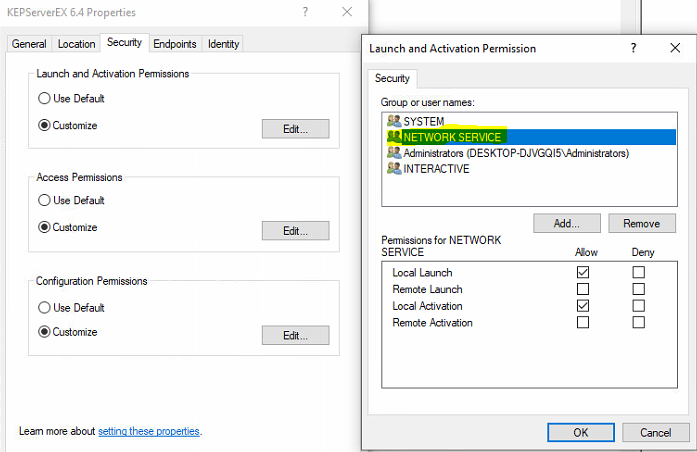Click the Remove button

[x=642, y=223]
